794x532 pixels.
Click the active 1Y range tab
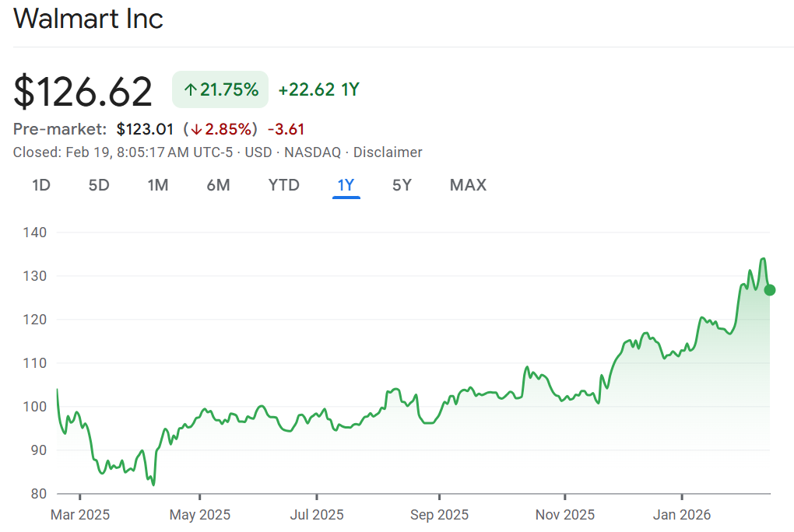click(x=346, y=185)
